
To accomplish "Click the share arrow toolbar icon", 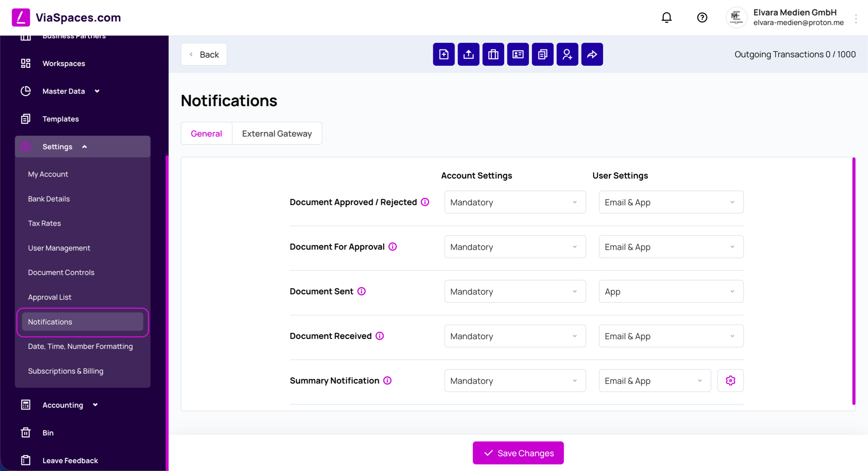I will coord(592,54).
